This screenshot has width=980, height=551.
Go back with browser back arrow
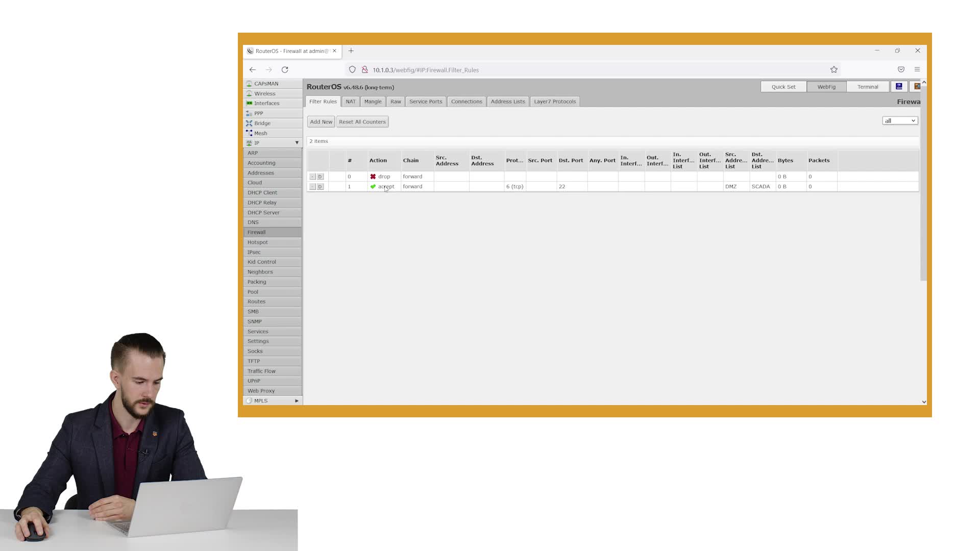[253, 70]
